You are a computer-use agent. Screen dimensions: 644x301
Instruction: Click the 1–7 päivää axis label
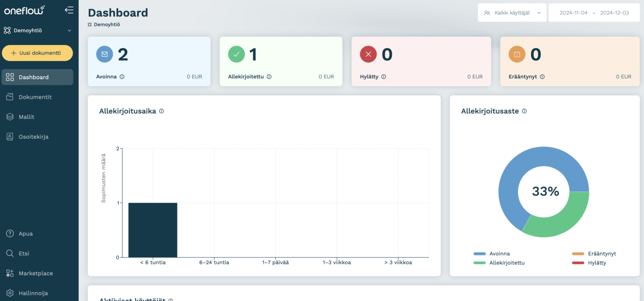tap(275, 263)
